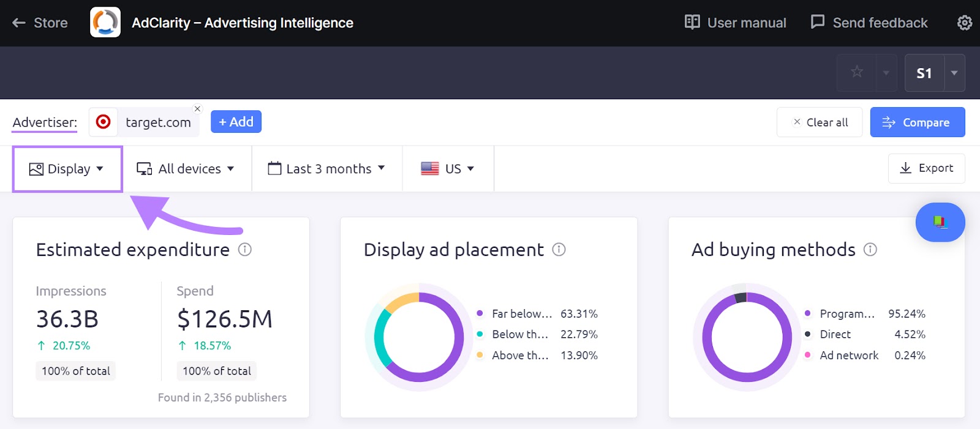Remove target.com advertiser with the x icon
Viewport: 980px width, 429px height.
click(197, 109)
